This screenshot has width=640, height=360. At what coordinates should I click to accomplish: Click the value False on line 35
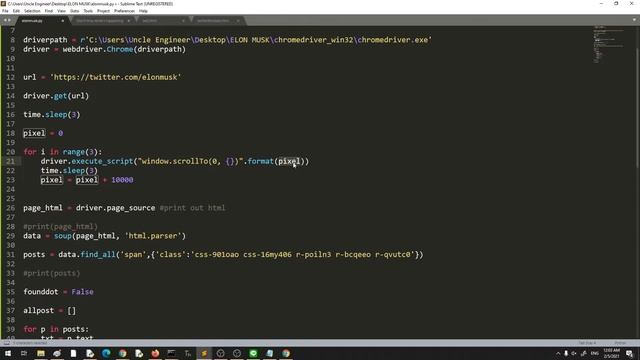tap(82, 292)
